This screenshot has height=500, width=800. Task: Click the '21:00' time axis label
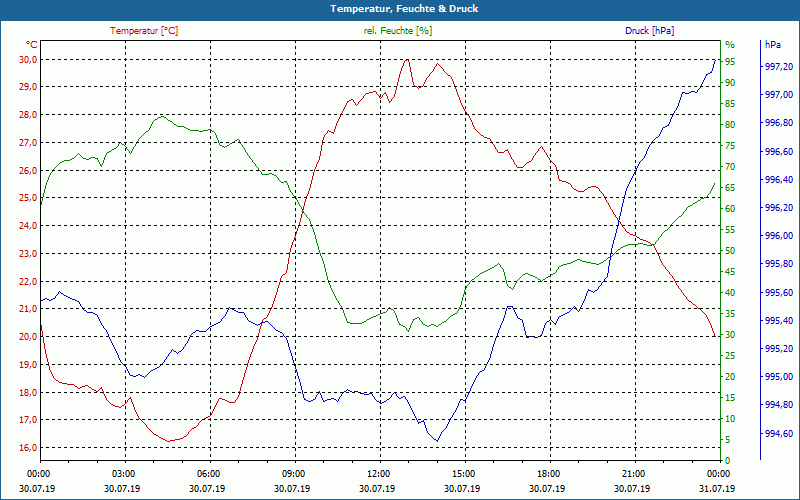click(x=633, y=473)
